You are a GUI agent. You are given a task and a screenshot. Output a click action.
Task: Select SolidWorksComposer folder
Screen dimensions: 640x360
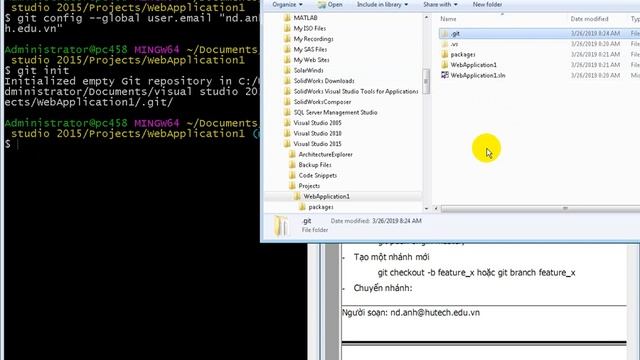tap(322, 102)
